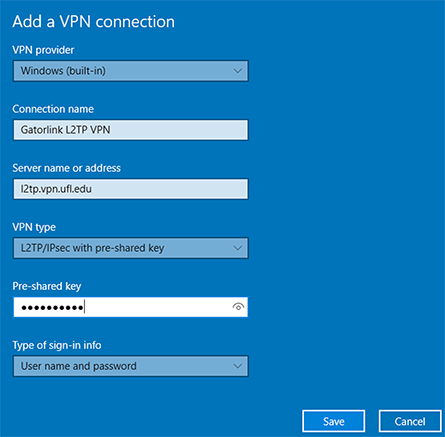This screenshot has width=445, height=437.
Task: Save the VPN connection
Action: point(334,421)
